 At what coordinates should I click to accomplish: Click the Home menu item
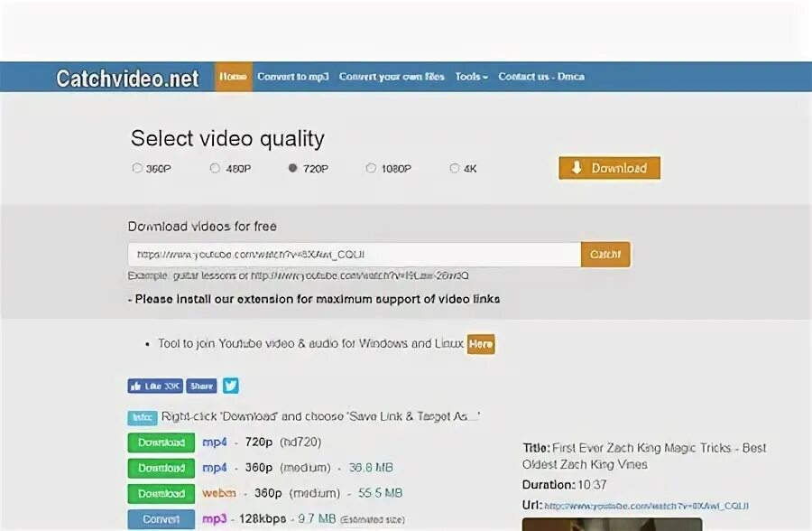[x=233, y=77]
